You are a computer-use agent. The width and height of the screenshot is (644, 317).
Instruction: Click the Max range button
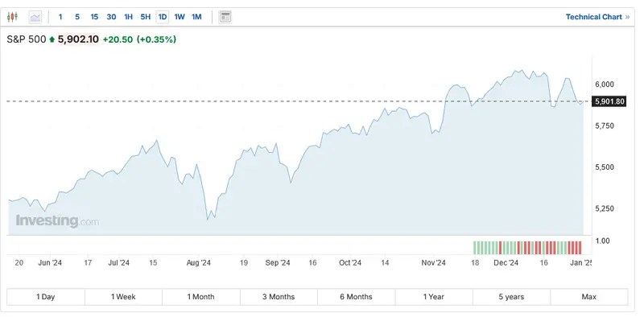(x=589, y=297)
